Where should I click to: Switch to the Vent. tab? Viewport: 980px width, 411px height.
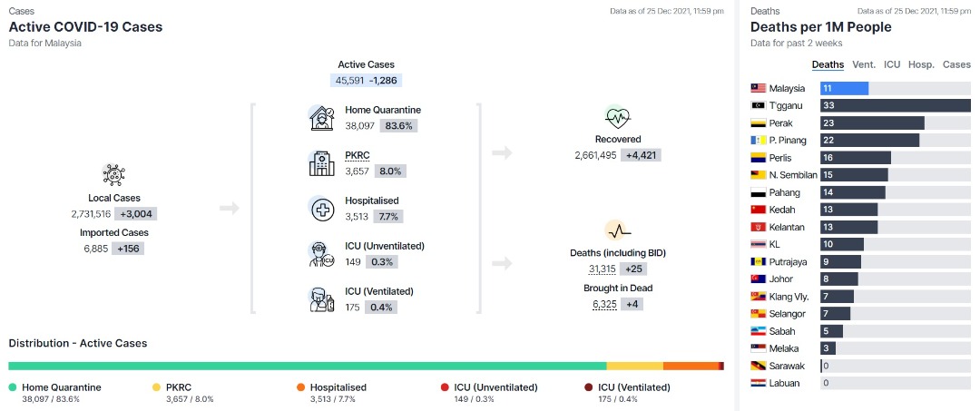click(863, 64)
